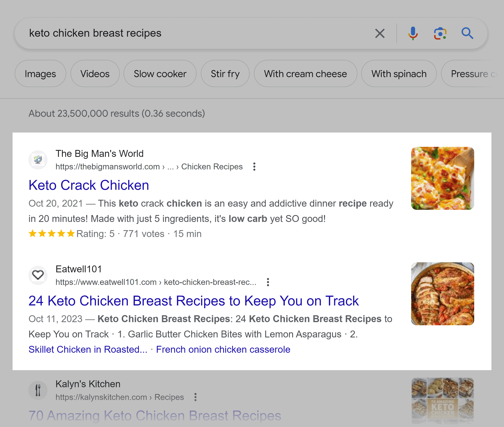View the Eatwell101 chicken skillet thumbnail
Image resolution: width=504 pixels, height=427 pixels.
point(443,294)
